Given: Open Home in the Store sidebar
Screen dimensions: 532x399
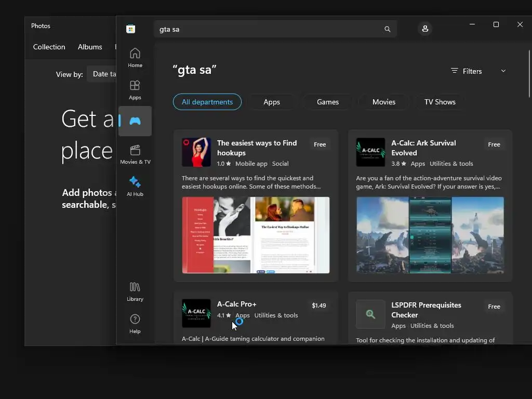Looking at the screenshot, I should [x=135, y=58].
